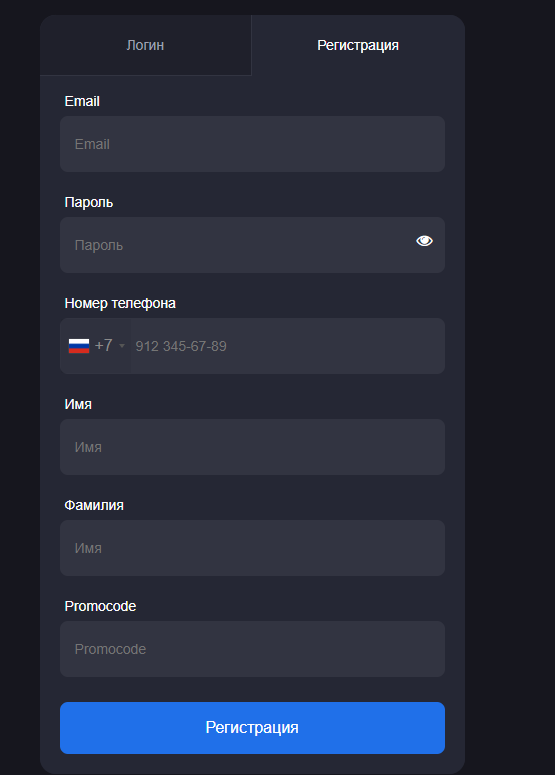Click into the Promocode input field
The image size is (555, 775).
(252, 649)
